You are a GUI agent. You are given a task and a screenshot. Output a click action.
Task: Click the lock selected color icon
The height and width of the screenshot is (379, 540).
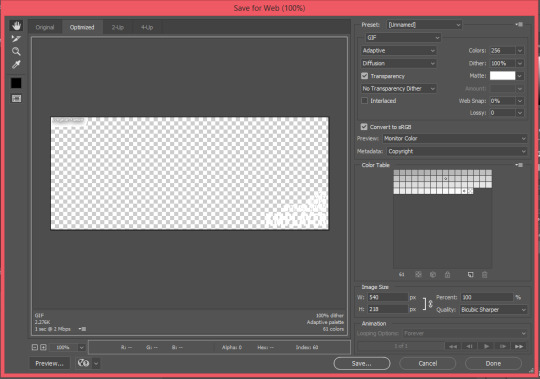tap(447, 275)
